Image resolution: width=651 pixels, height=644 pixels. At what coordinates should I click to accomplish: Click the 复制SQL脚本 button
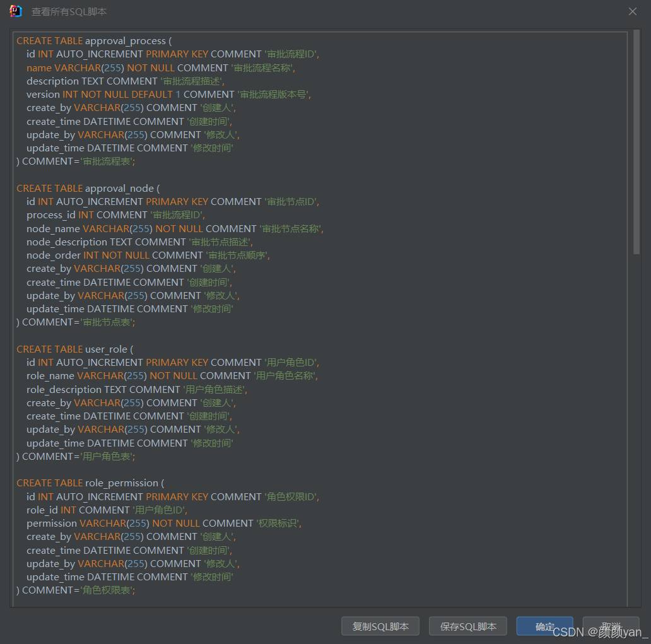tap(380, 626)
